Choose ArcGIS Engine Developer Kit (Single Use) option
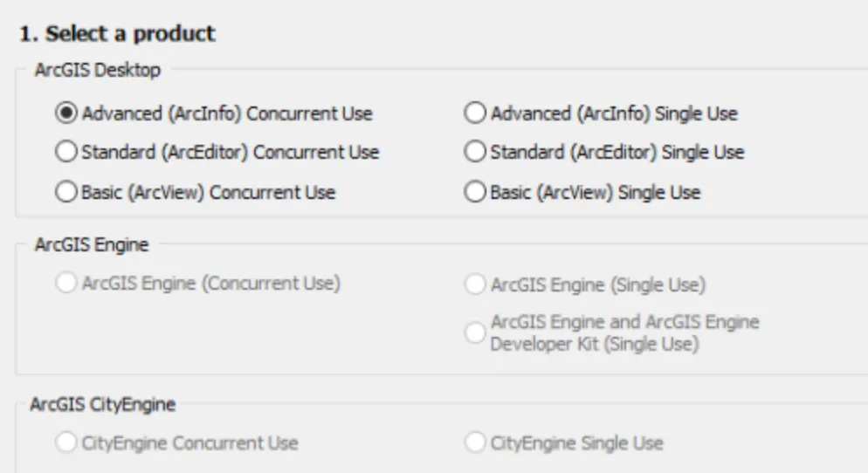This screenshot has height=473, width=868. point(476,332)
